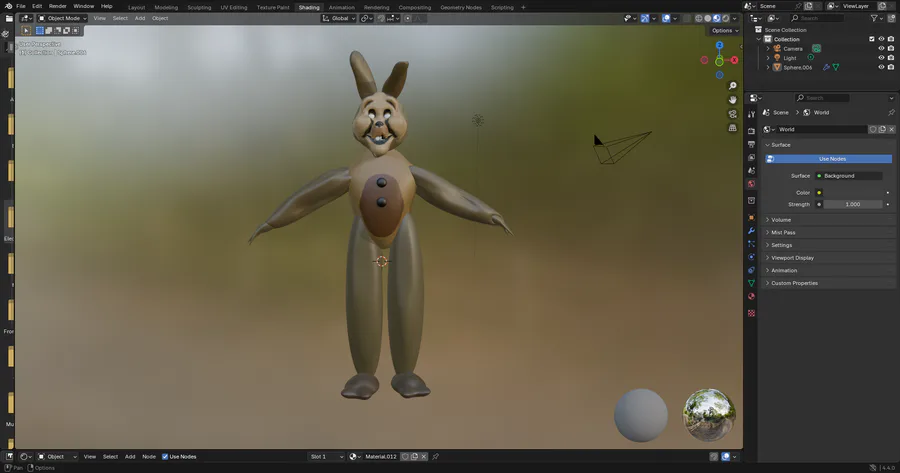Disable Camera in renders icon
900x473 pixels.
point(891,48)
